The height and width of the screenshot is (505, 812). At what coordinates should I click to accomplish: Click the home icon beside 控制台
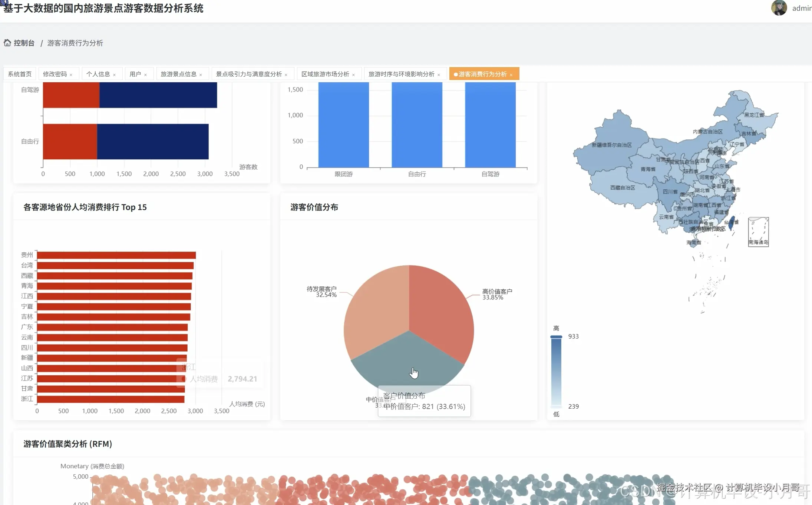point(7,43)
